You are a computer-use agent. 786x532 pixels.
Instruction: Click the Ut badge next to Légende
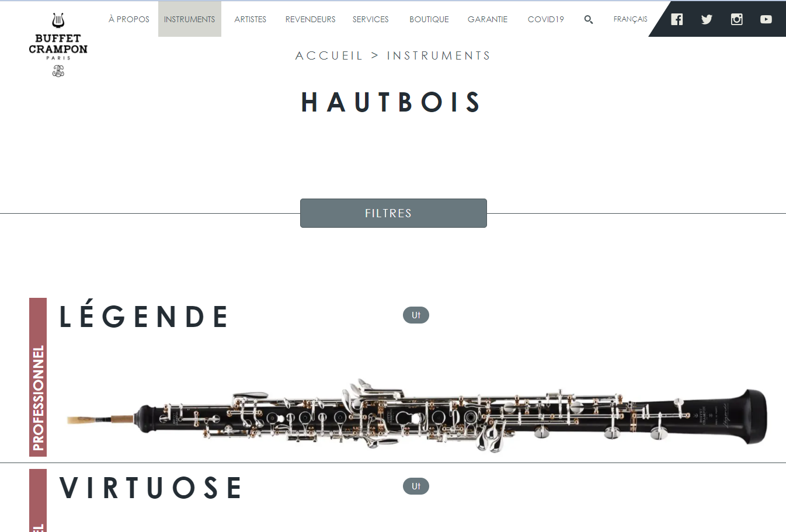point(416,315)
